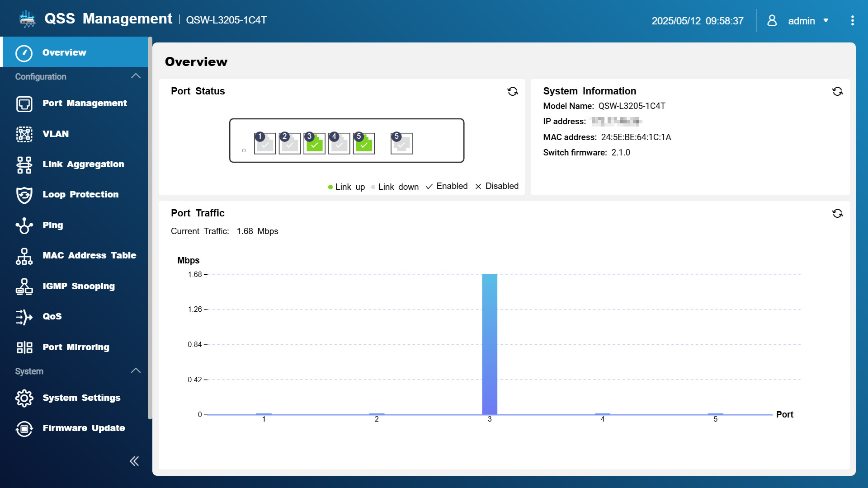Open the Port Management settings
The image size is (868, 488).
[84, 103]
